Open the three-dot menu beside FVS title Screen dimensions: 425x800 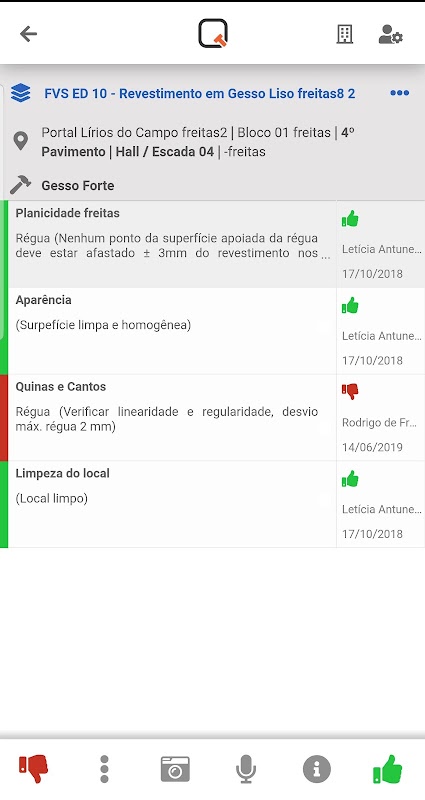[399, 93]
